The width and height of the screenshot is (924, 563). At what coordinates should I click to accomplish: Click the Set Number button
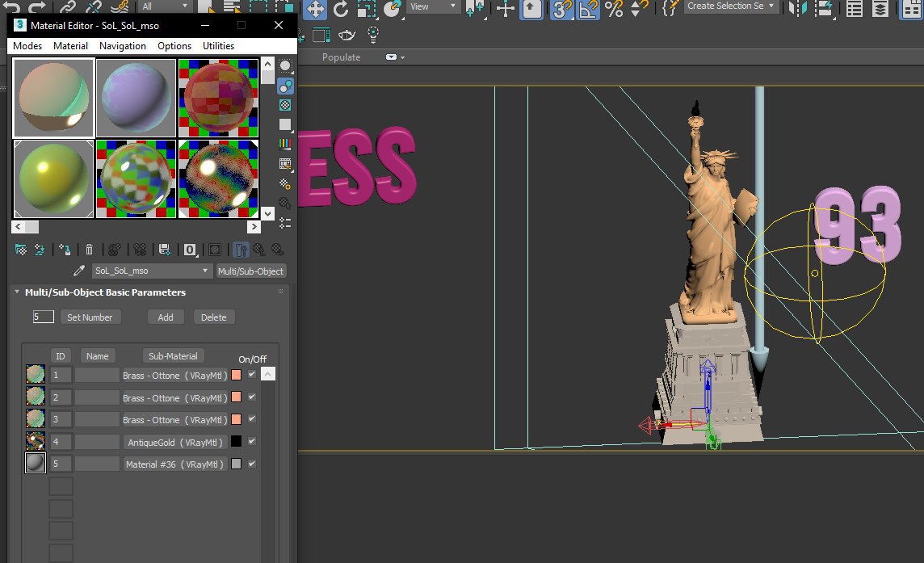90,317
